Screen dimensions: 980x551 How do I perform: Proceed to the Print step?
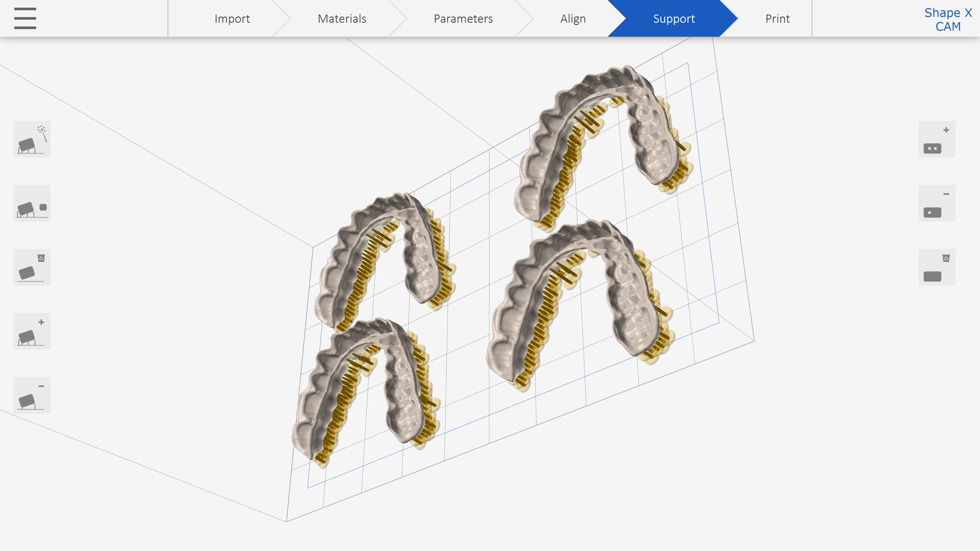click(x=777, y=18)
